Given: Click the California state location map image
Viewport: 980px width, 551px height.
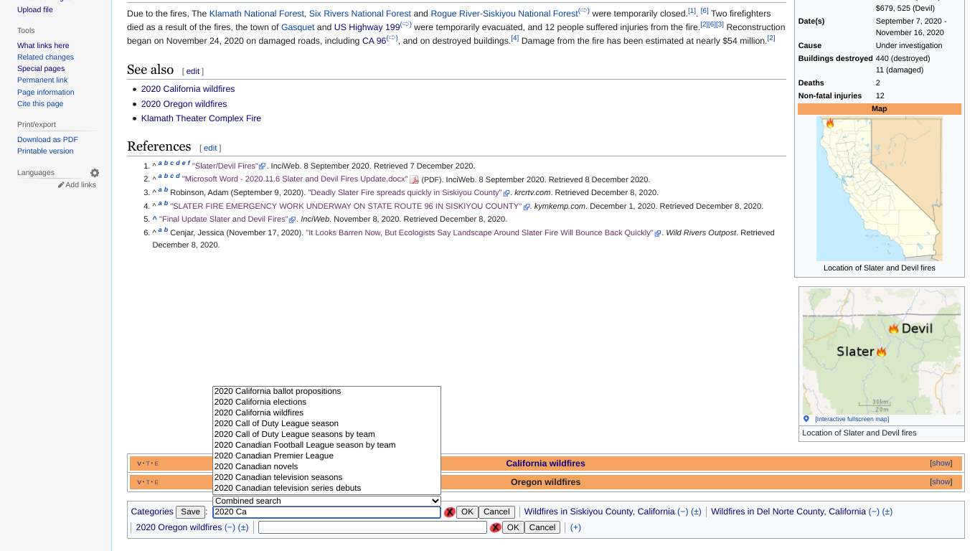Looking at the screenshot, I should 880,189.
